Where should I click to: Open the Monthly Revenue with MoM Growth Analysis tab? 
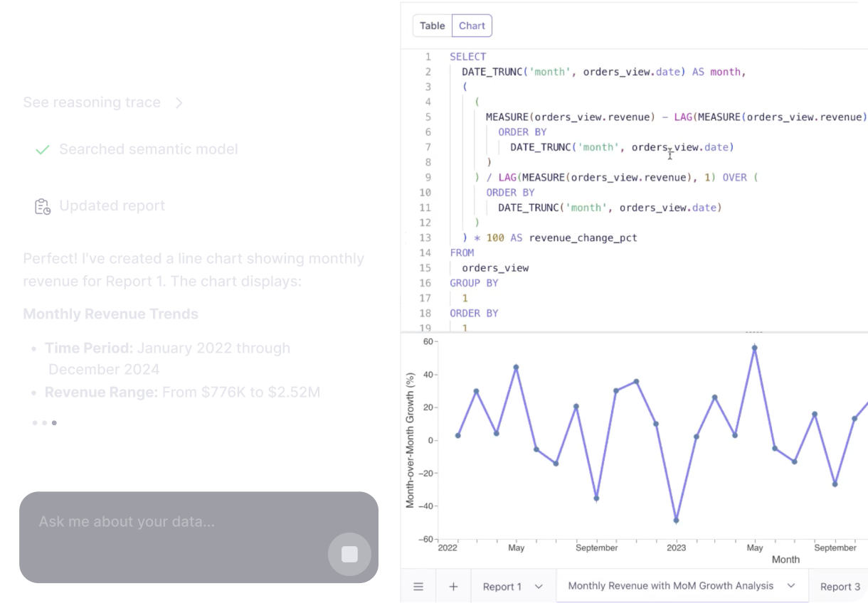(x=670, y=586)
